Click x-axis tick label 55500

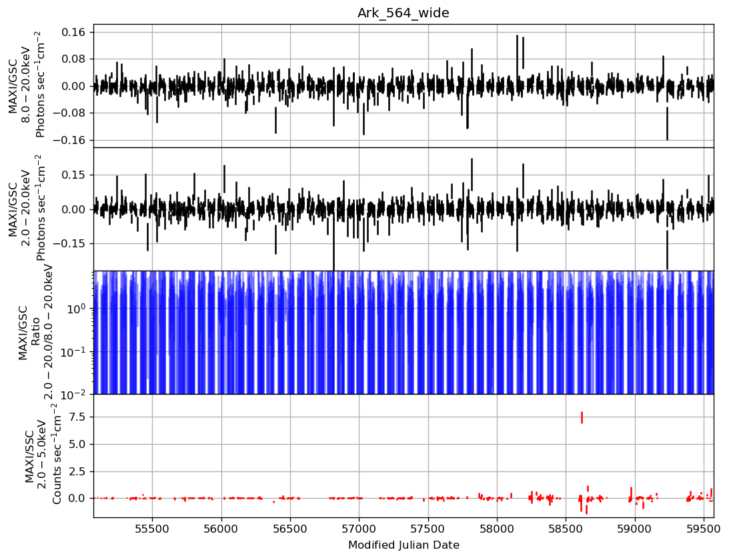pos(153,529)
